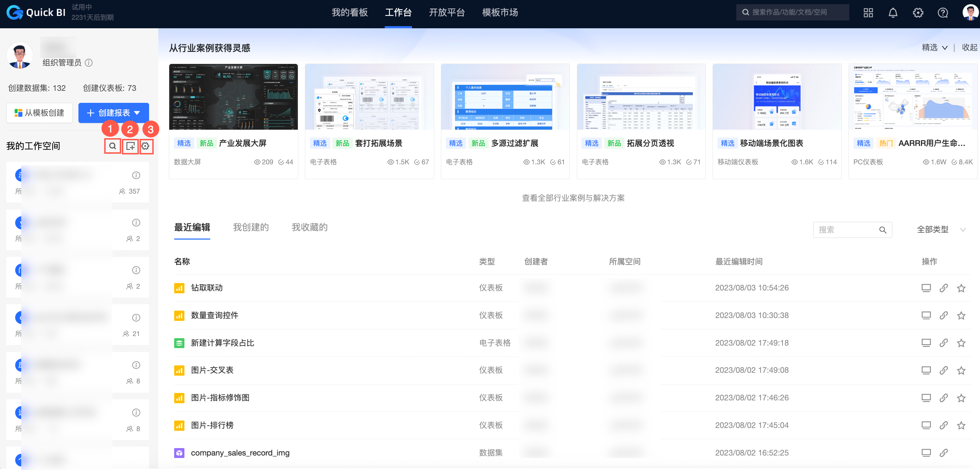This screenshot has width=980, height=470.
Task: Open preview for 钻取联动 via the monitor icon
Action: click(926, 288)
